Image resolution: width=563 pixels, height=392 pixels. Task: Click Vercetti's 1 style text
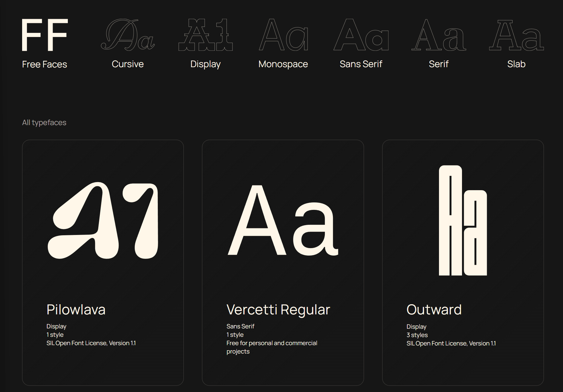(x=235, y=335)
